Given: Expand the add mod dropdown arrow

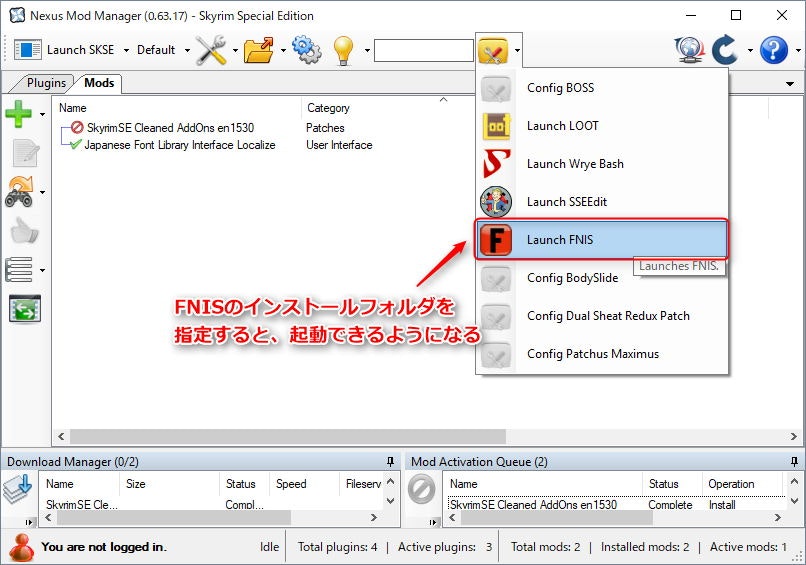Looking at the screenshot, I should [x=42, y=114].
